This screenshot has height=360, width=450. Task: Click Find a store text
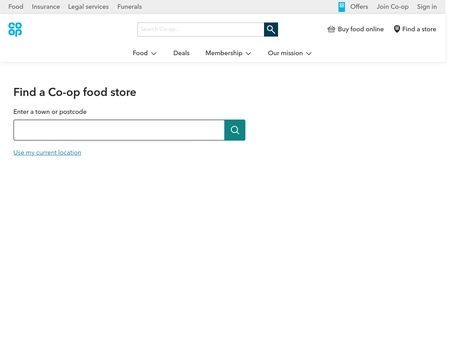419,29
